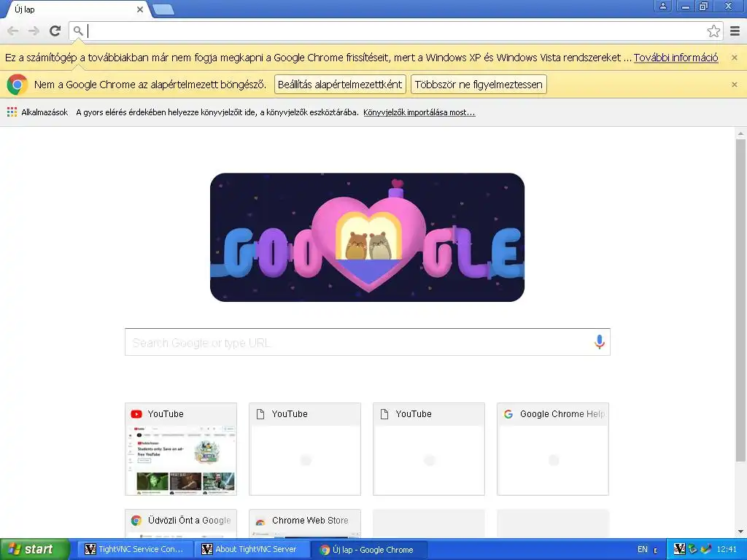
Task: Close the Új lap tab
Action: tap(139, 9)
